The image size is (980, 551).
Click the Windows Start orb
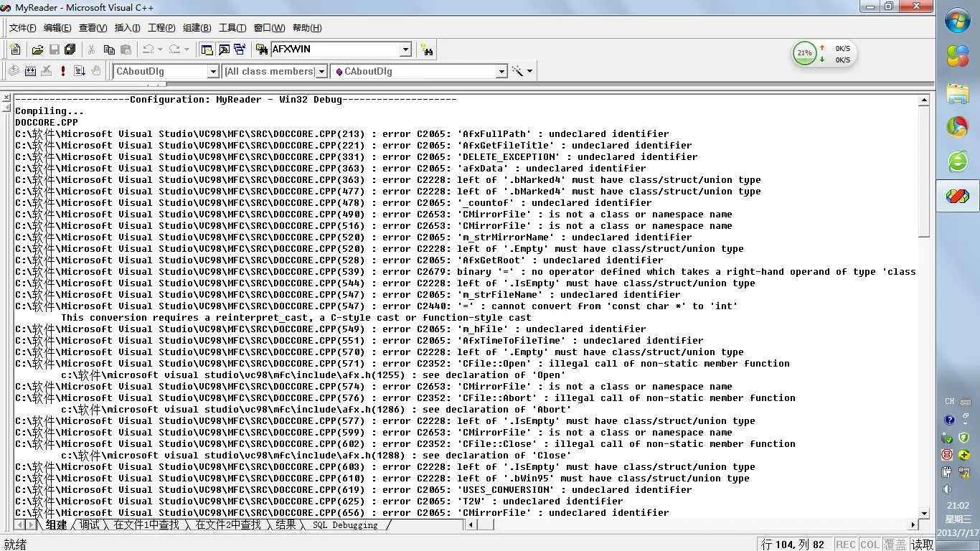pos(958,21)
